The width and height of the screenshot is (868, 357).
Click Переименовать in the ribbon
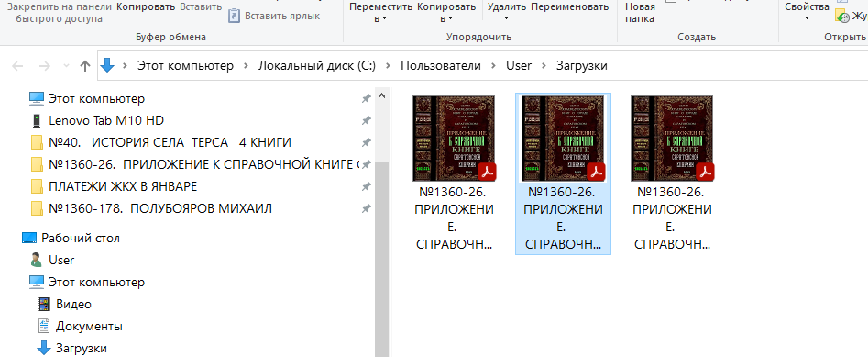pyautogui.click(x=569, y=7)
